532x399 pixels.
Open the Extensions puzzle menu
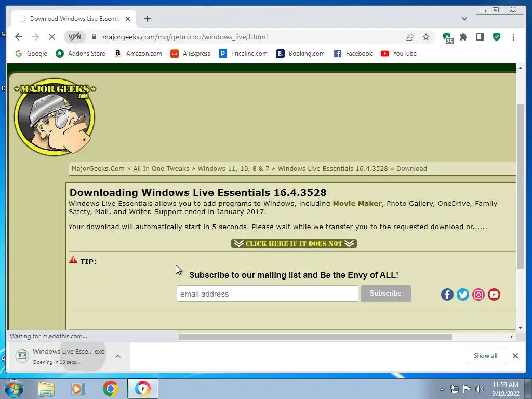coord(463,37)
